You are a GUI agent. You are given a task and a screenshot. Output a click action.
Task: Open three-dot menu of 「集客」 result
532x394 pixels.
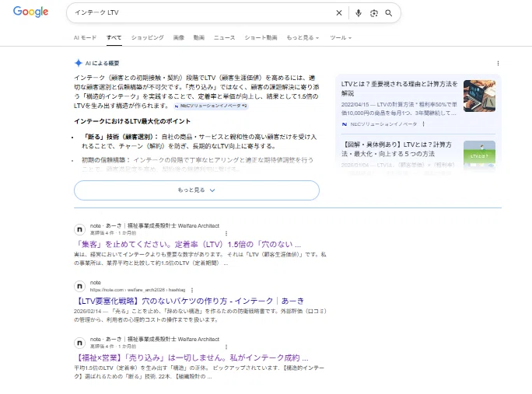click(x=226, y=233)
